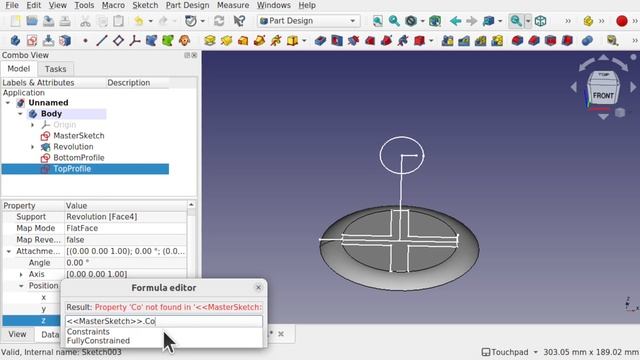Viewport: 640px width, 360px height.
Task: Switch to the Tasks tab
Action: tap(56, 69)
